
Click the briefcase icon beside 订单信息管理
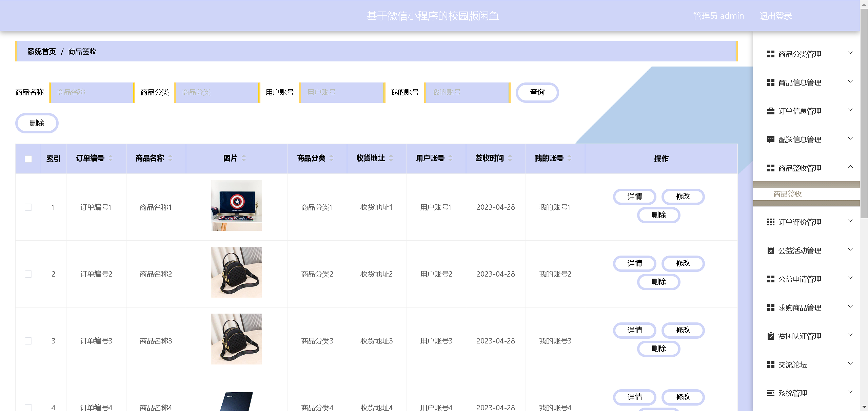[771, 111]
